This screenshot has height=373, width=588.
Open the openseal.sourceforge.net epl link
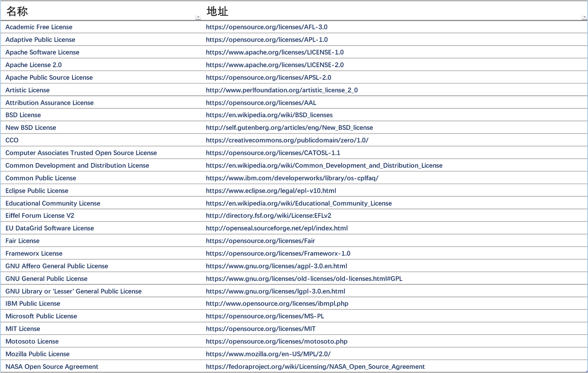point(277,228)
